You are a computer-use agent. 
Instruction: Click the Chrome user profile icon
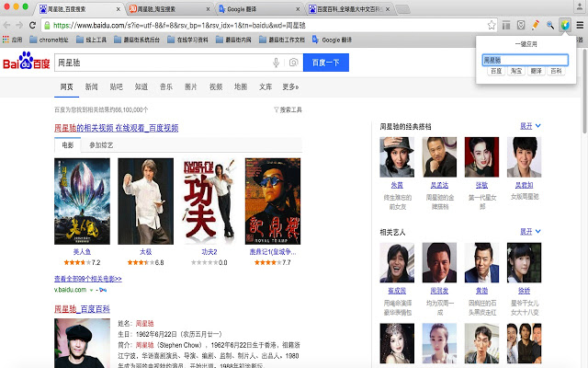[580, 6]
